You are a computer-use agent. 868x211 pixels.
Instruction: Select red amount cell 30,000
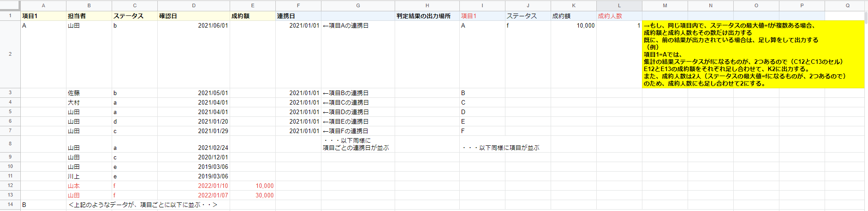coord(252,195)
